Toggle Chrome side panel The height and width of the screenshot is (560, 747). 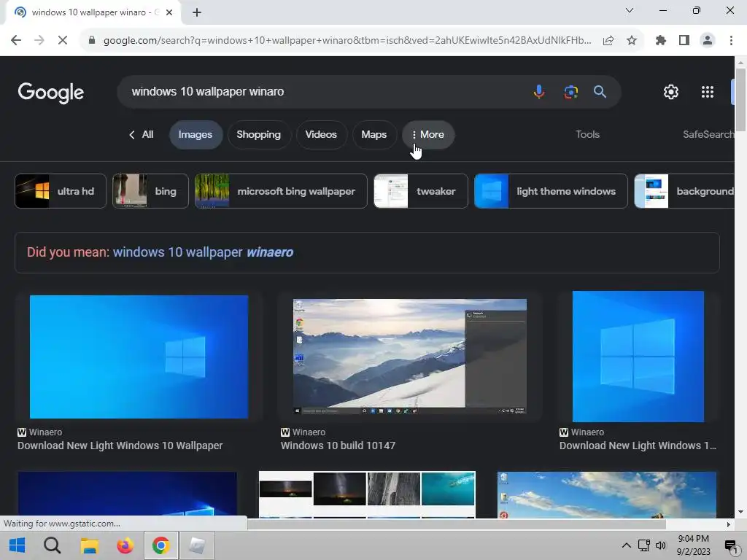point(684,41)
